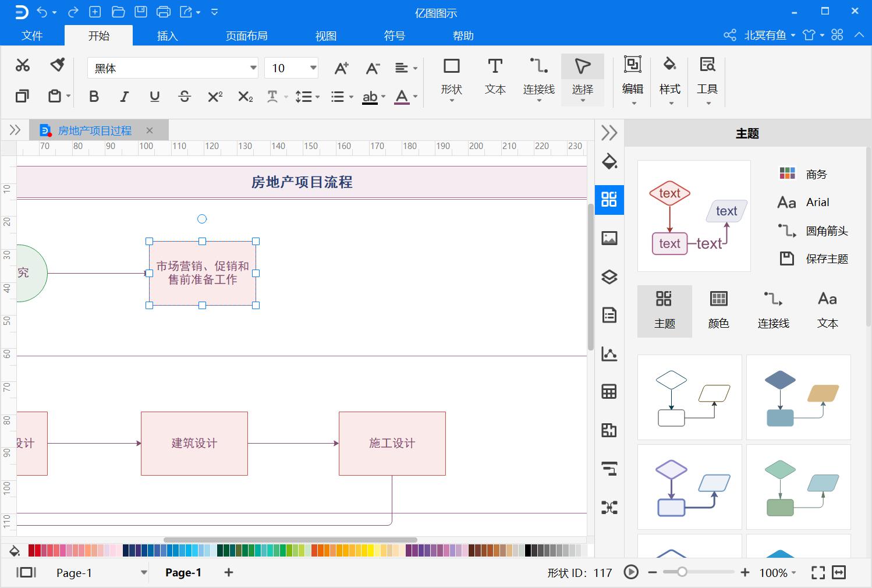Toggle bold formatting

(x=94, y=97)
